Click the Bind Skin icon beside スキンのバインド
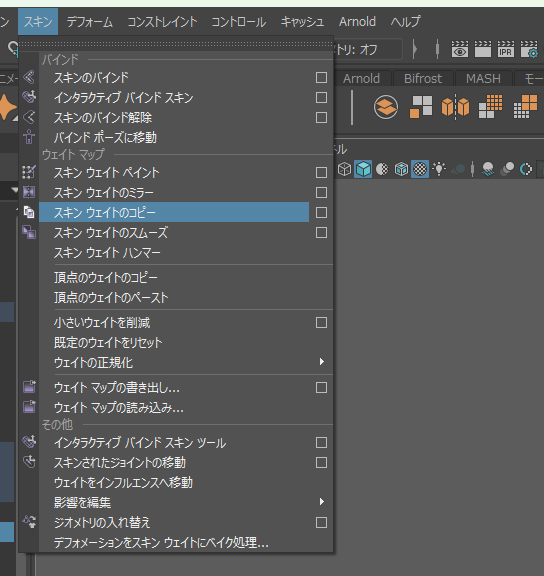544x576 pixels. 29,78
